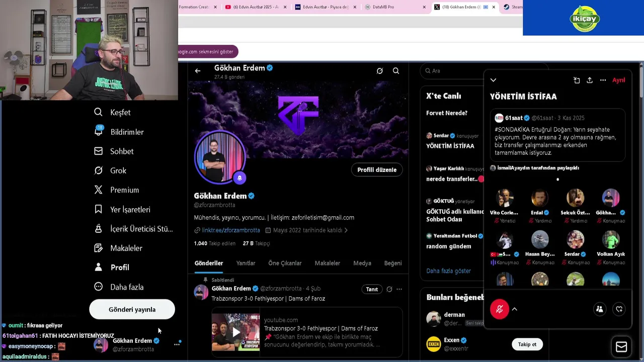Select Vito Corleone speaker avatar
This screenshot has width=644, height=362.
505,198
